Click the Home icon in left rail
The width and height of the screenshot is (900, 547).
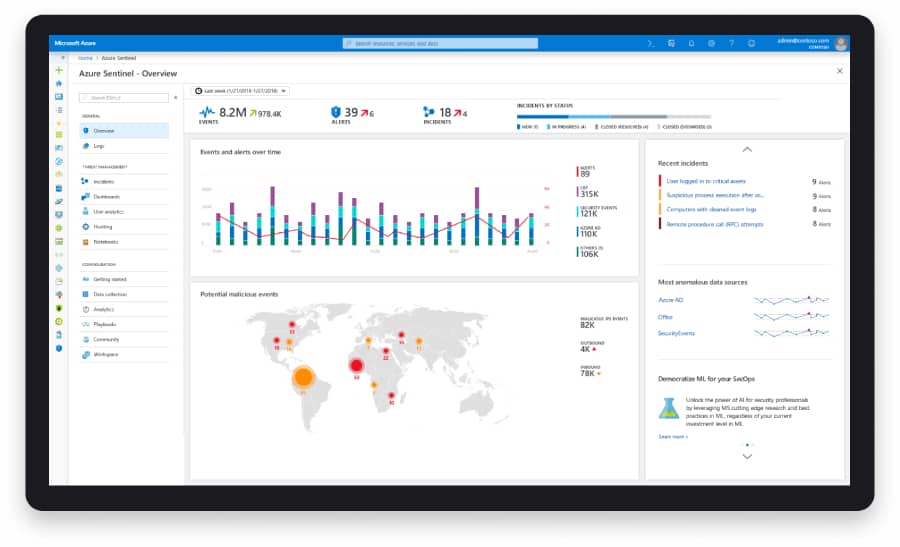click(59, 83)
